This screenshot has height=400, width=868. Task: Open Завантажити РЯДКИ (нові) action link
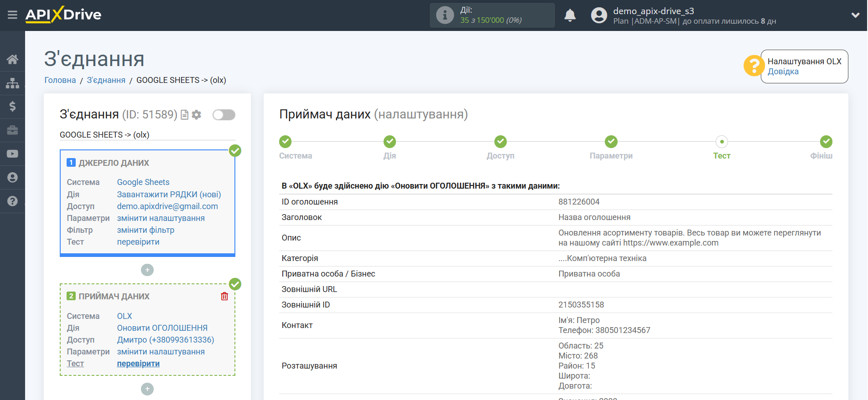(169, 195)
